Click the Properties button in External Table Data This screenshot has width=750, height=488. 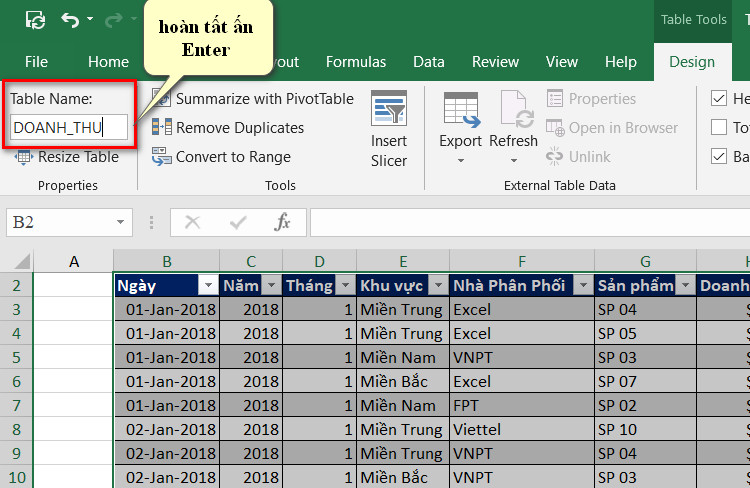[x=591, y=99]
